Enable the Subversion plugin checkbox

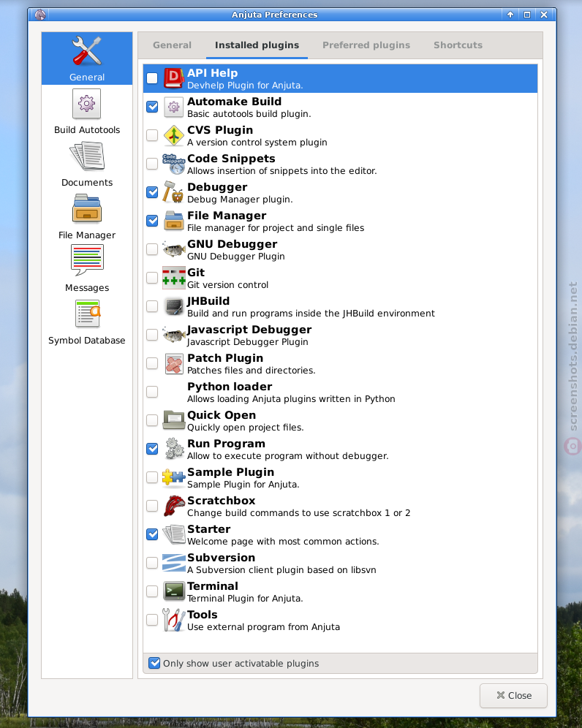pyautogui.click(x=152, y=563)
